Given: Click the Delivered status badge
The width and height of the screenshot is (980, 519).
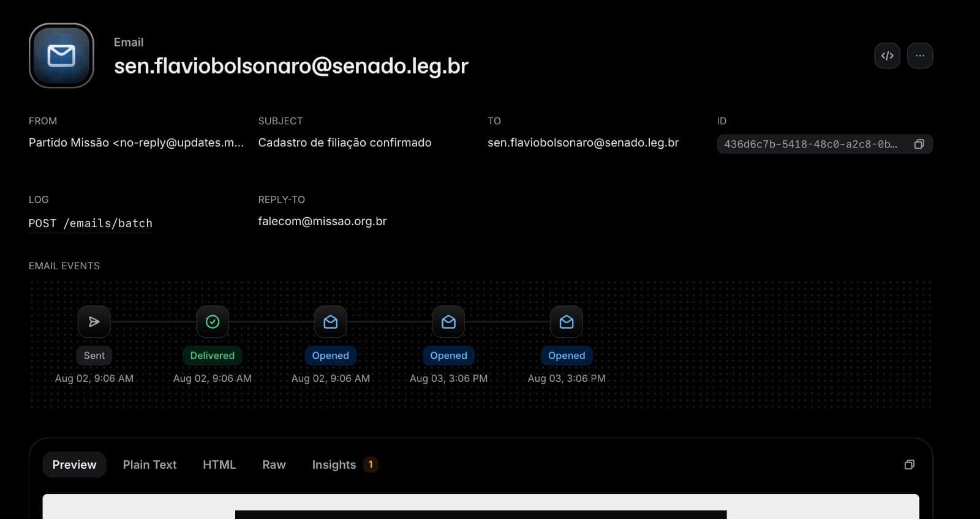Looking at the screenshot, I should [x=213, y=356].
